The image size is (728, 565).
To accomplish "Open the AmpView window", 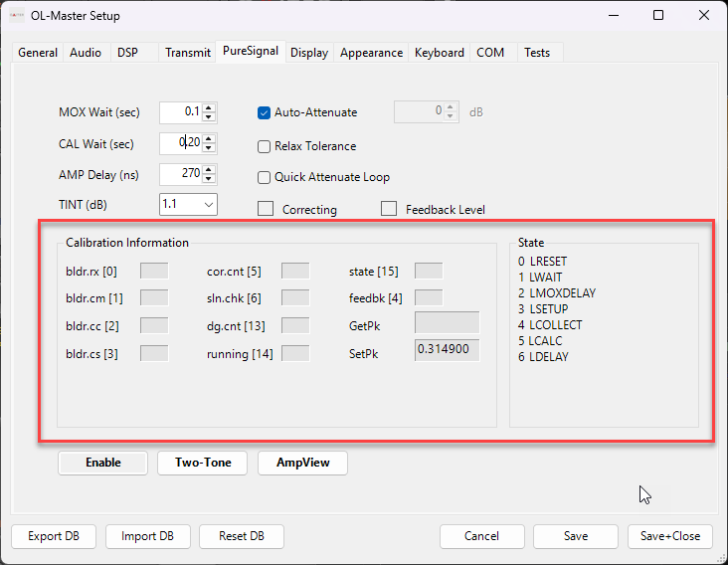I will pos(302,463).
